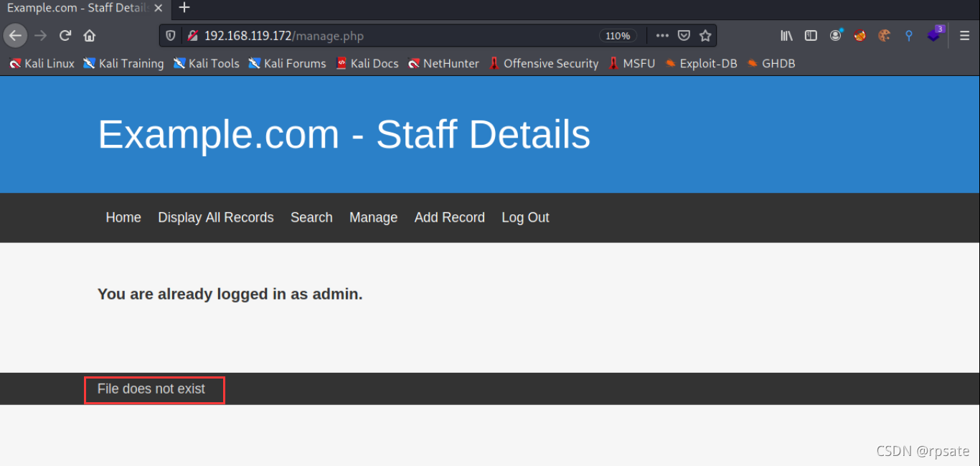Close the Example.com Staff Details tab
Screen dimensions: 980x466
[x=159, y=8]
